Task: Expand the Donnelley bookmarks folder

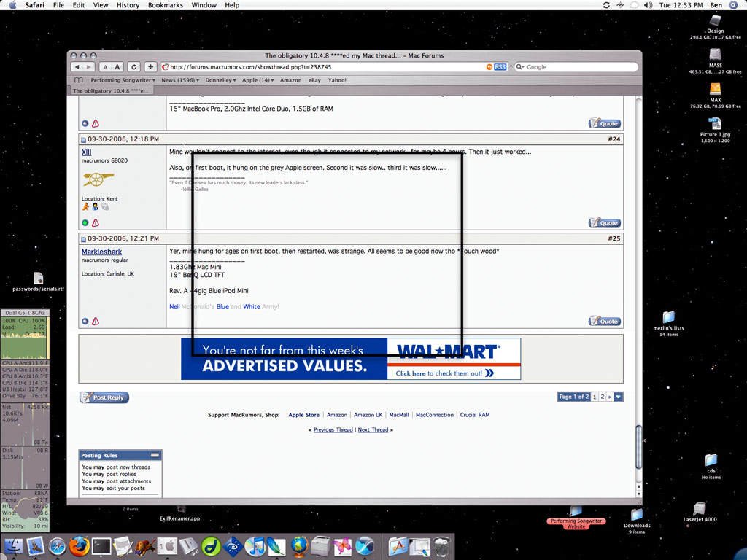Action: (220, 80)
